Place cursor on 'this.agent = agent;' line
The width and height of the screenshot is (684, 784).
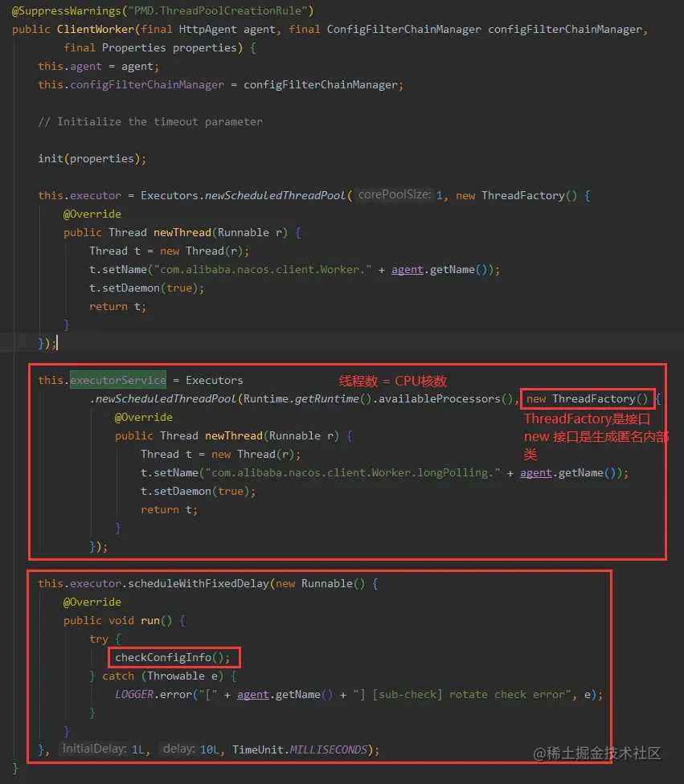(x=99, y=66)
